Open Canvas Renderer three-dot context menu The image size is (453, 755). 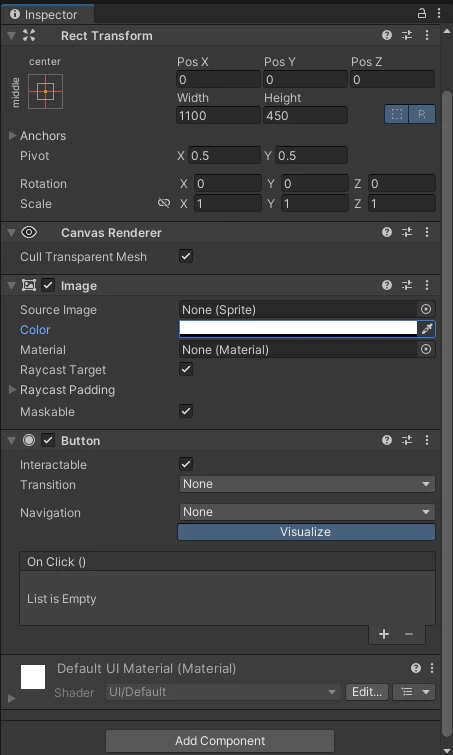(x=427, y=233)
